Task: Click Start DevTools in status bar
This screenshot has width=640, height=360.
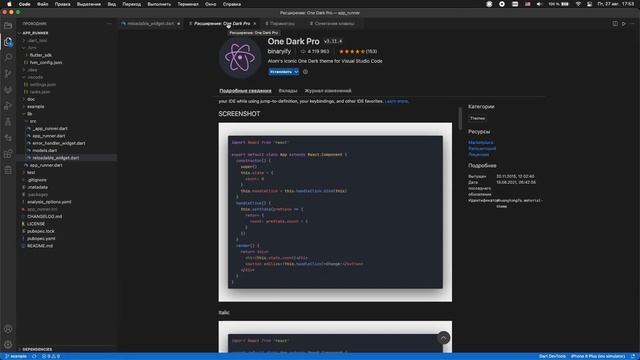Action: [552, 356]
